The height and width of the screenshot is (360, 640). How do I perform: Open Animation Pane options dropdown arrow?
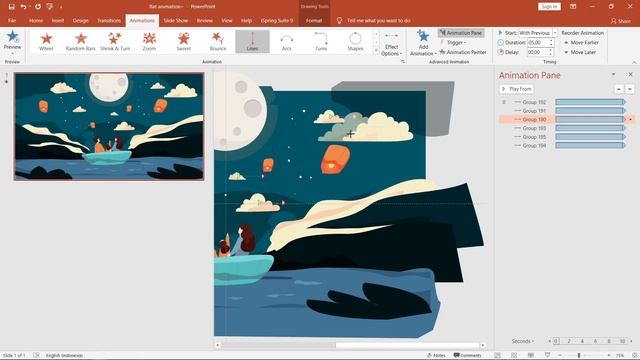pos(613,74)
